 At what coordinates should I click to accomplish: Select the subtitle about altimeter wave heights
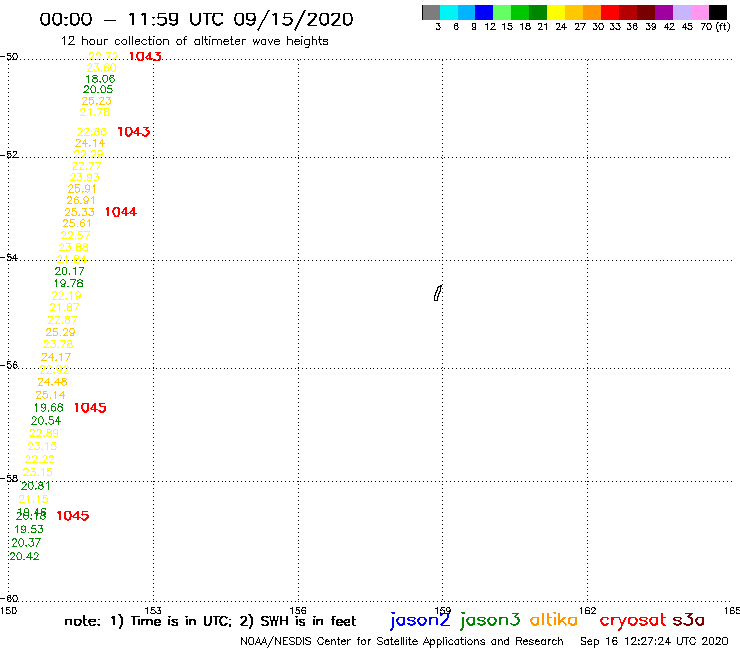pyautogui.click(x=194, y=41)
